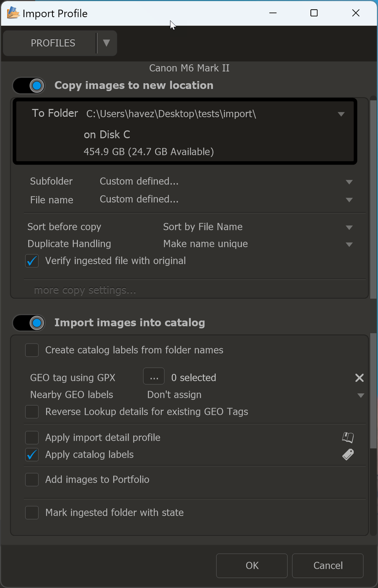
Task: Uncheck Apply catalog labels
Action: [32, 454]
